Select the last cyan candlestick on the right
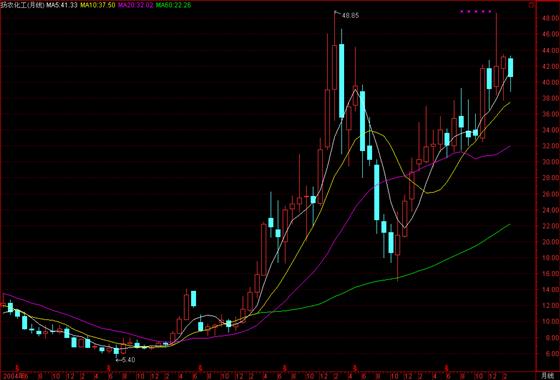 (511, 68)
